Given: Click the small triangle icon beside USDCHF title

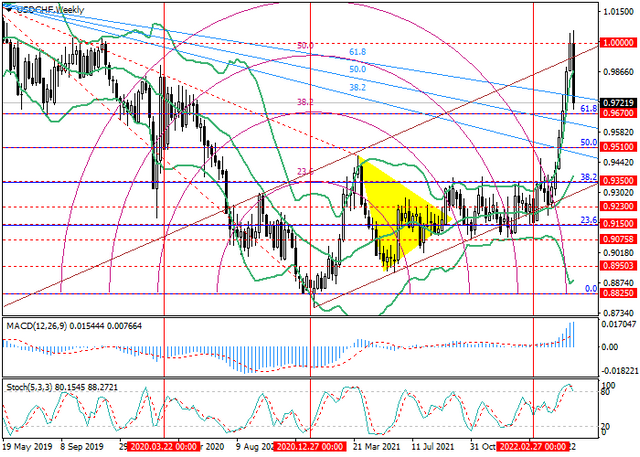Looking at the screenshot, I should click(8, 8).
